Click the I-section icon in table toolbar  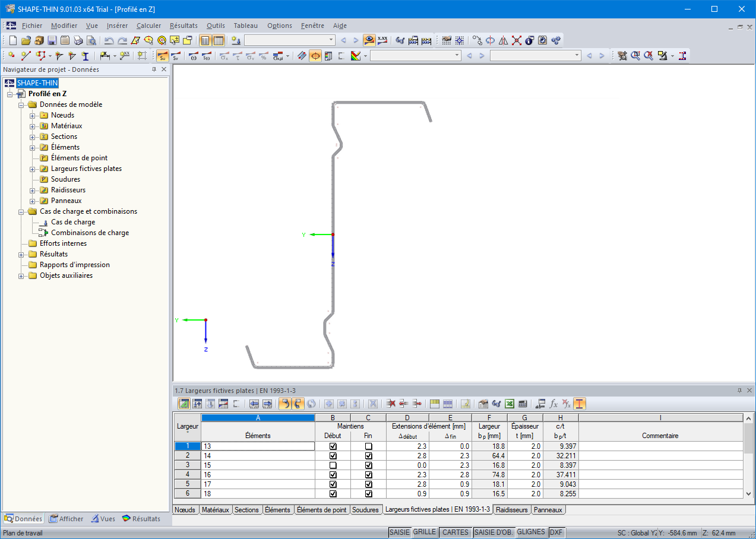click(x=580, y=404)
